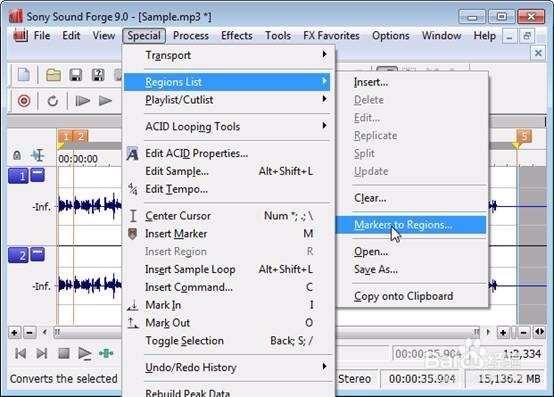The height and width of the screenshot is (397, 554).
Task: Select Copy onto Clipboard entry
Action: pos(412,296)
